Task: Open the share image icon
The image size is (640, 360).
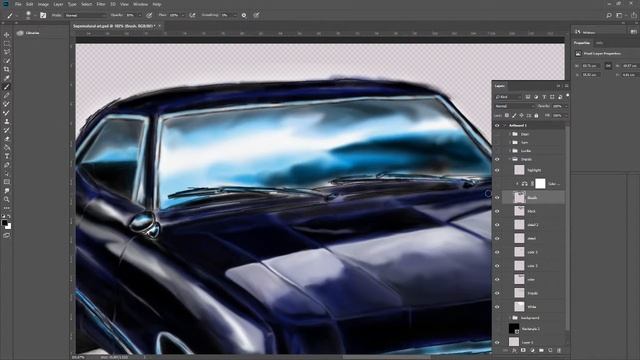Action: coord(634,15)
